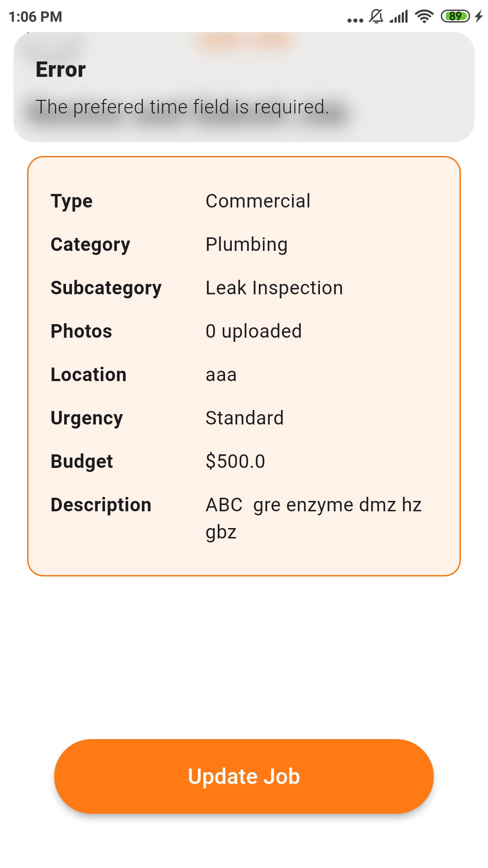488x868 pixels.
Task: Tap the three dots status icon
Action: point(355,20)
